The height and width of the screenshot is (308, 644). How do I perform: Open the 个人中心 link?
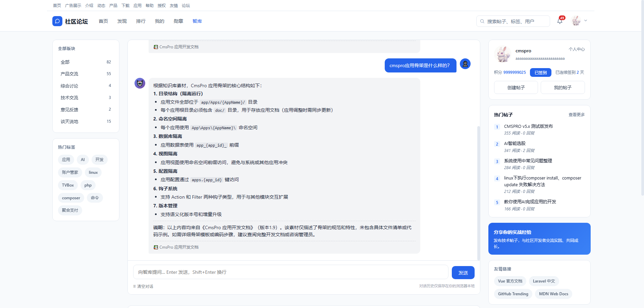point(577,49)
